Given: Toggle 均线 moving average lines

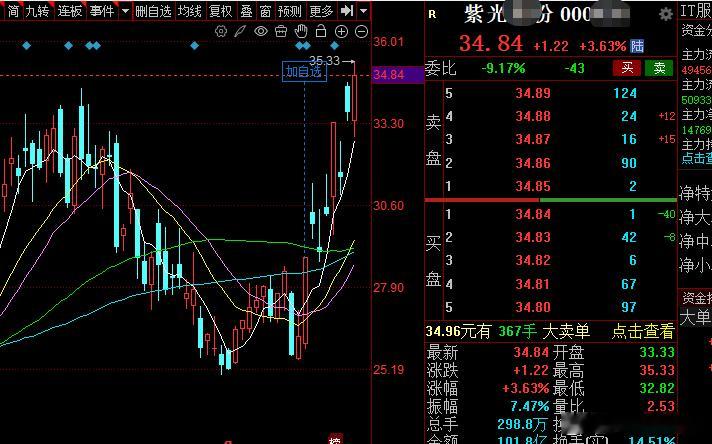Looking at the screenshot, I should point(189,11).
